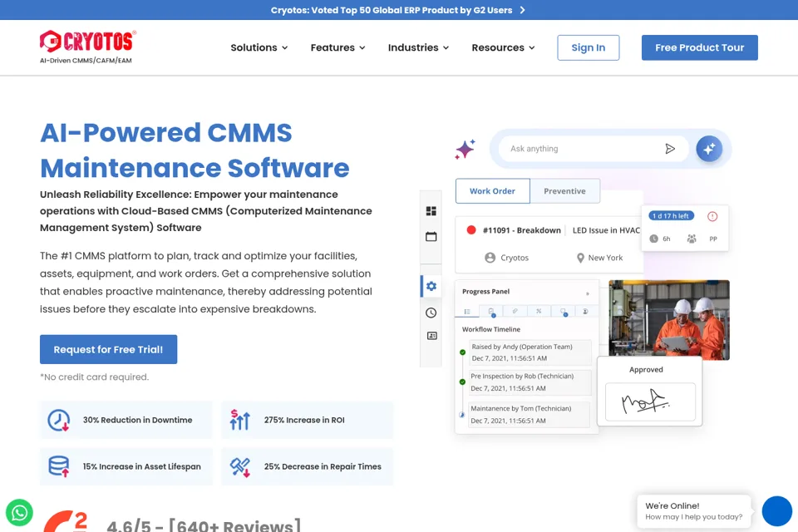Expand the Features menu

[x=338, y=47]
